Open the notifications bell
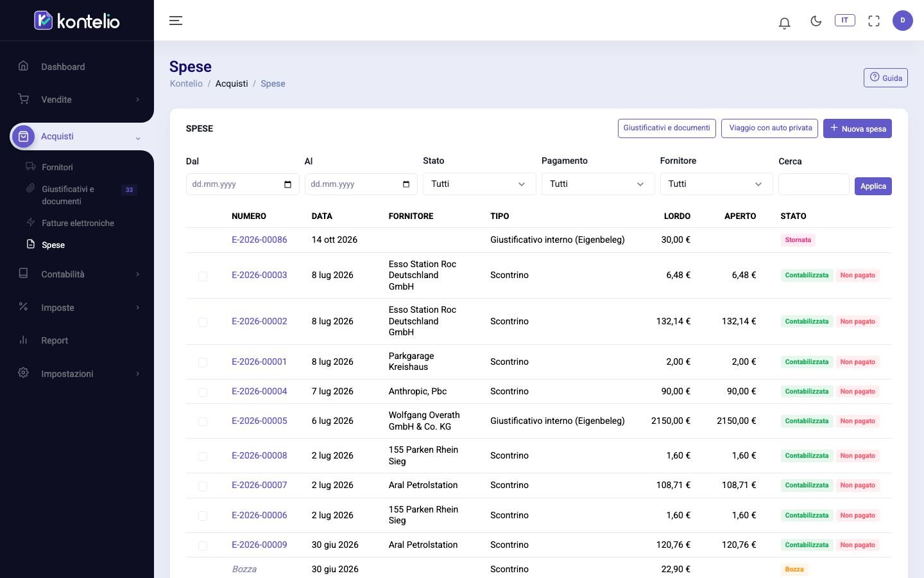 [x=784, y=22]
